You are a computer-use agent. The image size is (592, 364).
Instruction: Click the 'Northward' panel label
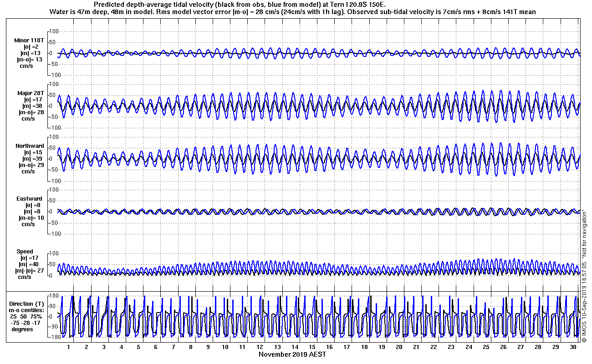pyautogui.click(x=30, y=146)
